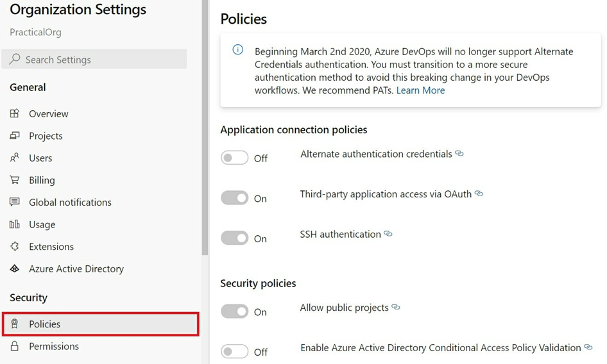This screenshot has height=364, width=607.
Task: Click the info icon in the notice banner
Action: click(x=237, y=49)
